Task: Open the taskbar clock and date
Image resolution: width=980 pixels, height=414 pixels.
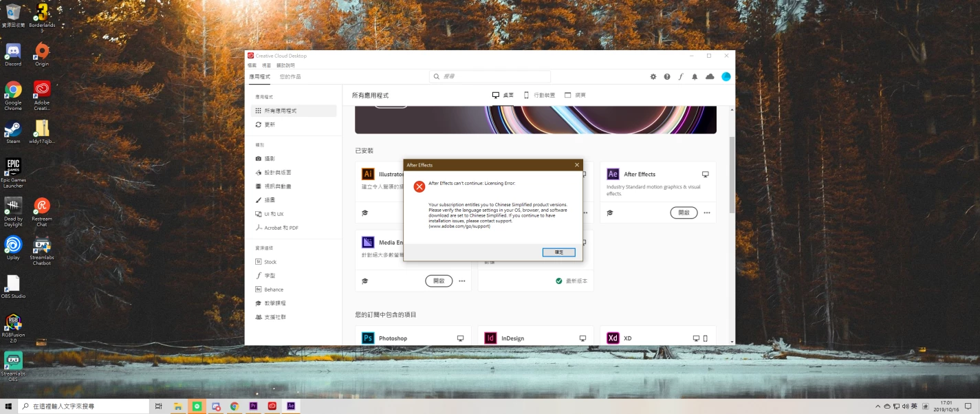Action: point(946,406)
